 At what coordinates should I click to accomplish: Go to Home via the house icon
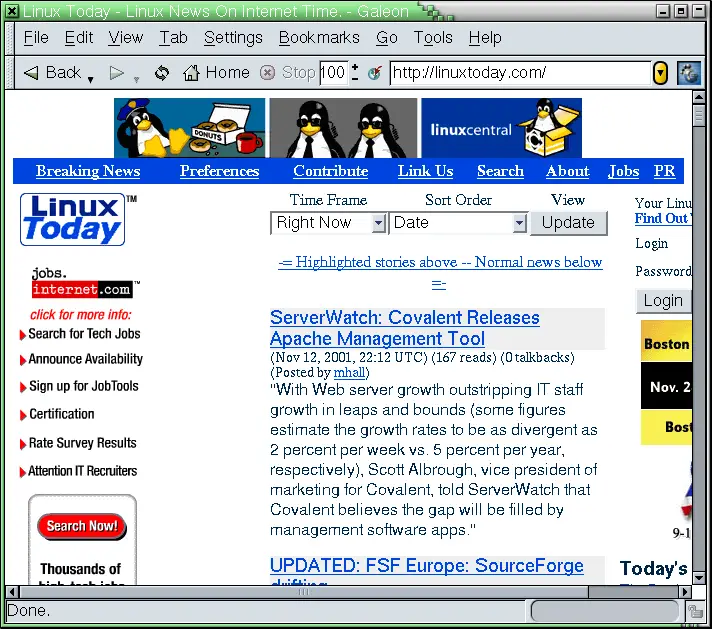(216, 72)
